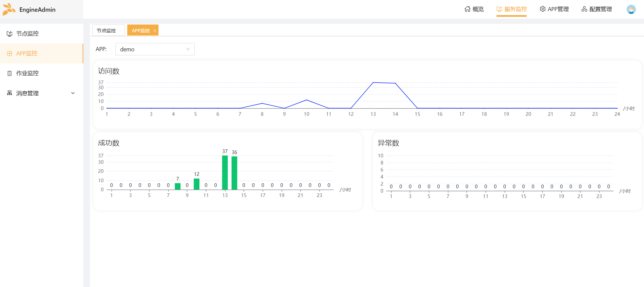Click the EngineAdmin title text

38,10
